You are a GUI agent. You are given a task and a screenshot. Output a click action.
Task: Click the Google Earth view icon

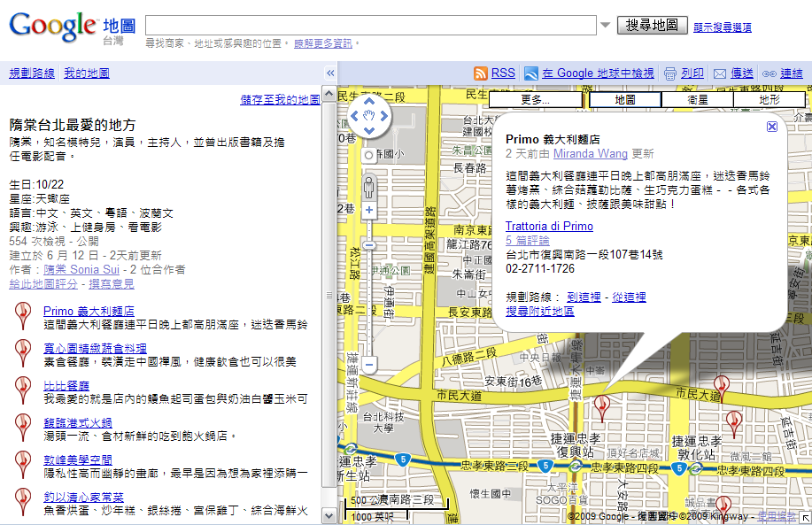coord(530,73)
